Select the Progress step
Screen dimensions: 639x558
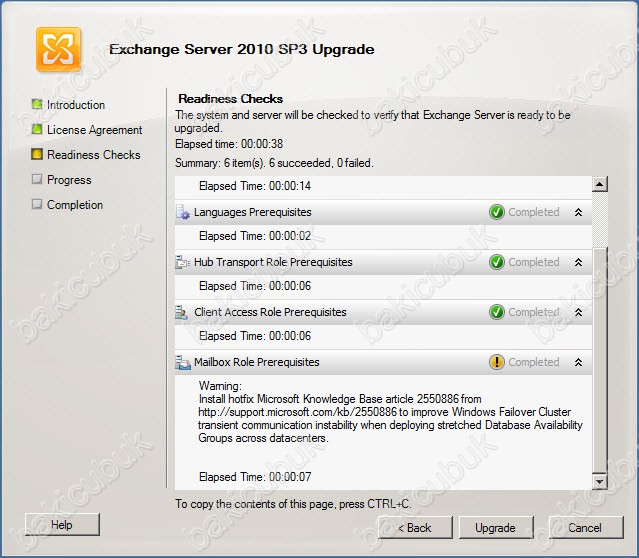click(x=69, y=180)
